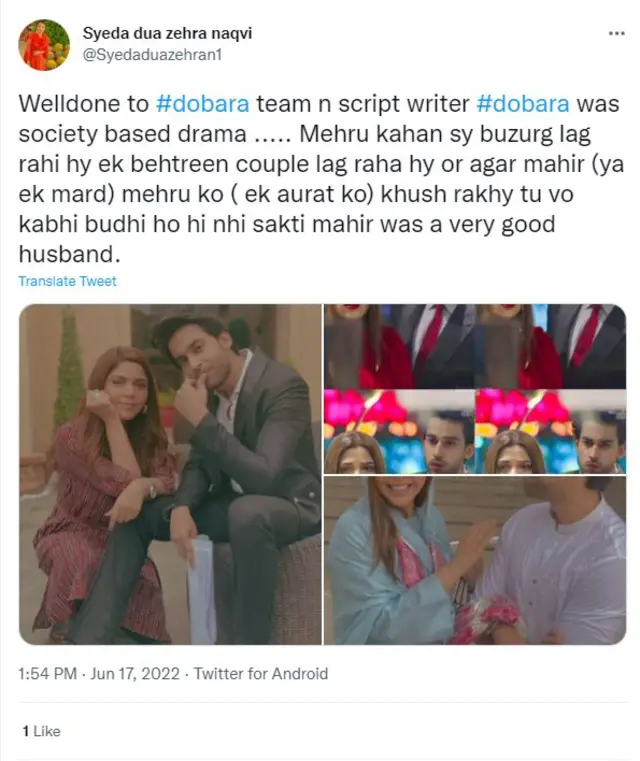Click the tweet body text paragraph
640x761 pixels.
320,179
